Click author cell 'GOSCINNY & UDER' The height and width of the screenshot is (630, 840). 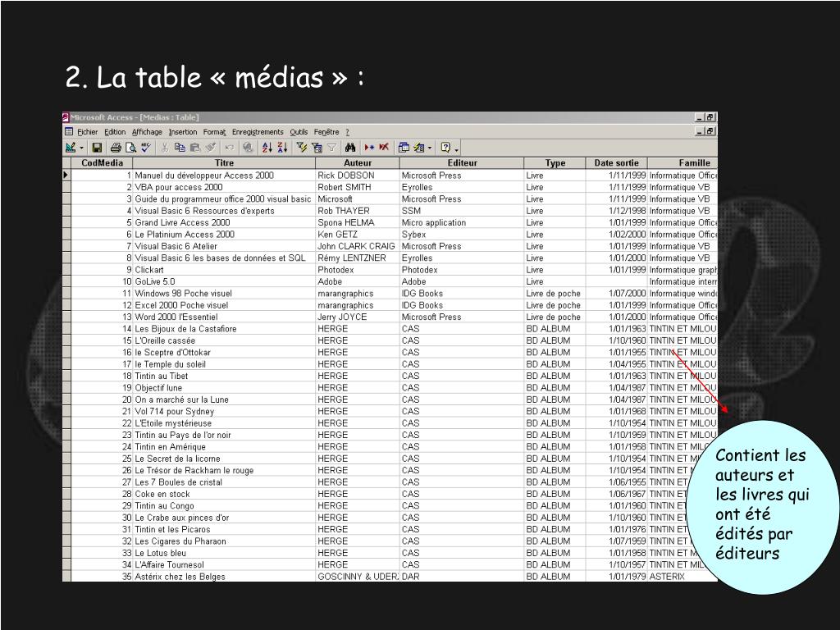pyautogui.click(x=358, y=577)
